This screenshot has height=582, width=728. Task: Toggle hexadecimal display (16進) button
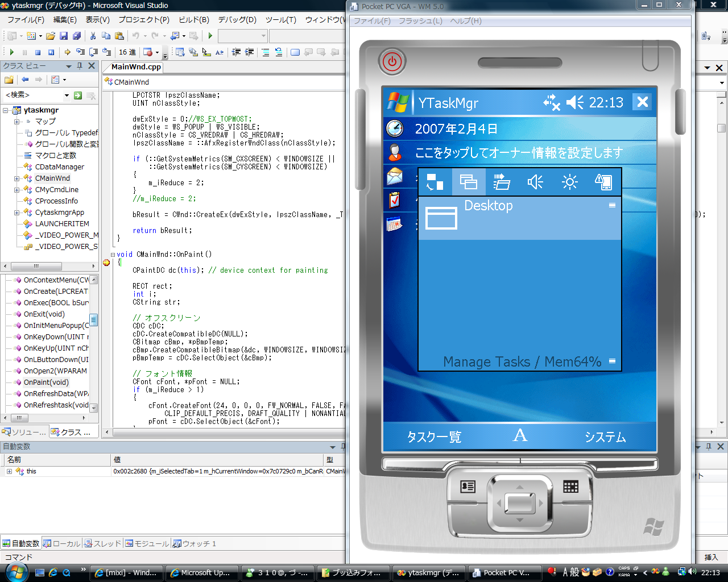coord(127,52)
